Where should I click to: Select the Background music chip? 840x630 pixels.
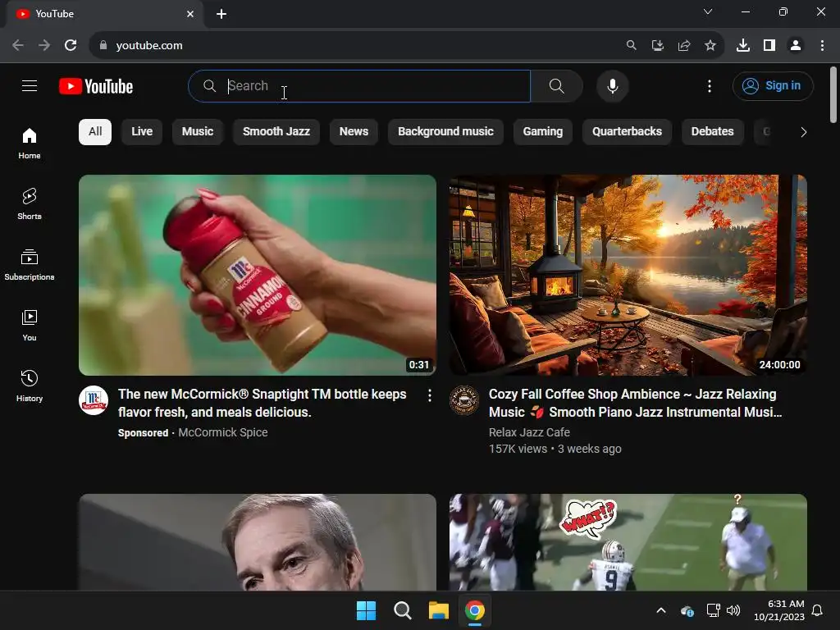click(x=445, y=132)
